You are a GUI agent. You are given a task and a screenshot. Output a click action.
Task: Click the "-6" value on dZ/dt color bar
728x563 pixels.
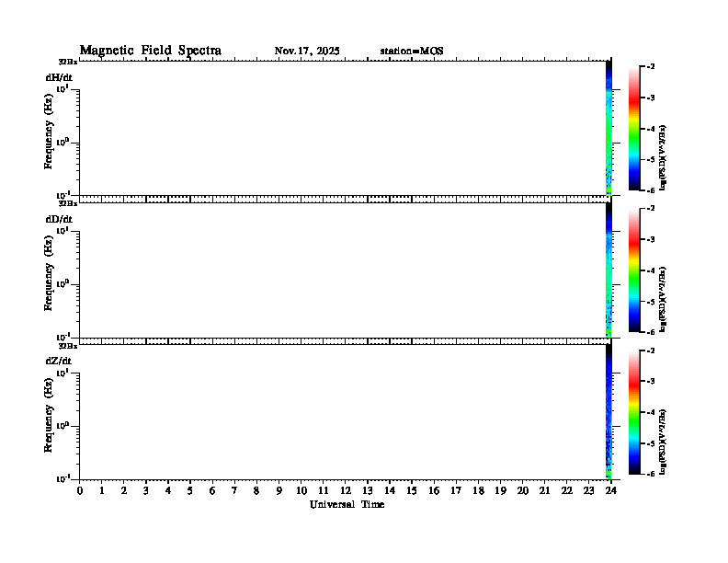(x=651, y=474)
